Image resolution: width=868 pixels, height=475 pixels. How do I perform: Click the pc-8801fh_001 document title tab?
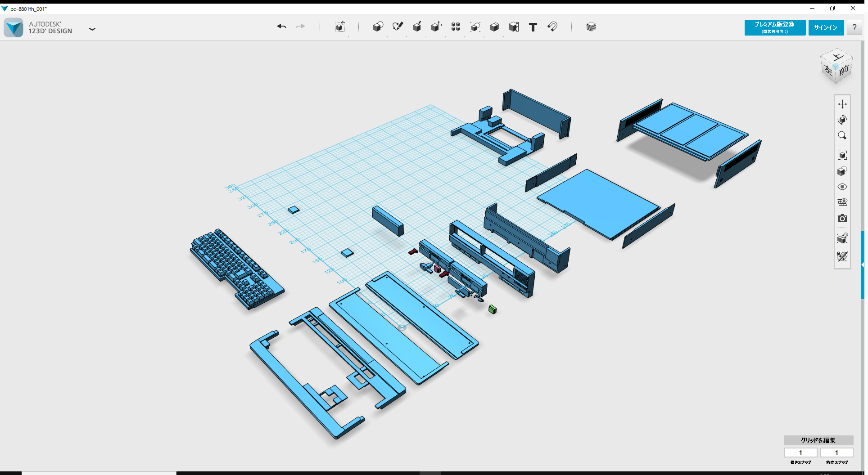[29, 8]
